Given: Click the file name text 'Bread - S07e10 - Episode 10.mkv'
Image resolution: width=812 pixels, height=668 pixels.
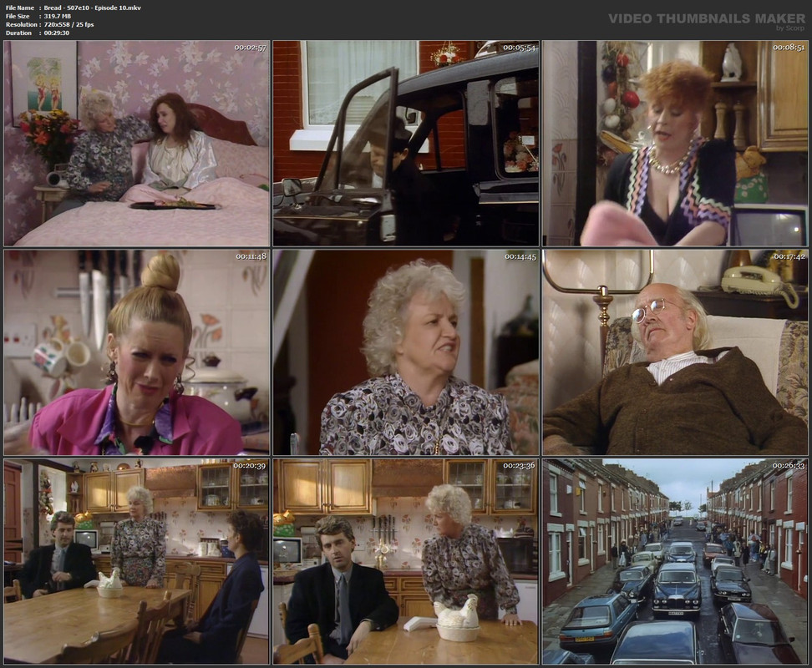Looking at the screenshot, I should tap(92, 8).
